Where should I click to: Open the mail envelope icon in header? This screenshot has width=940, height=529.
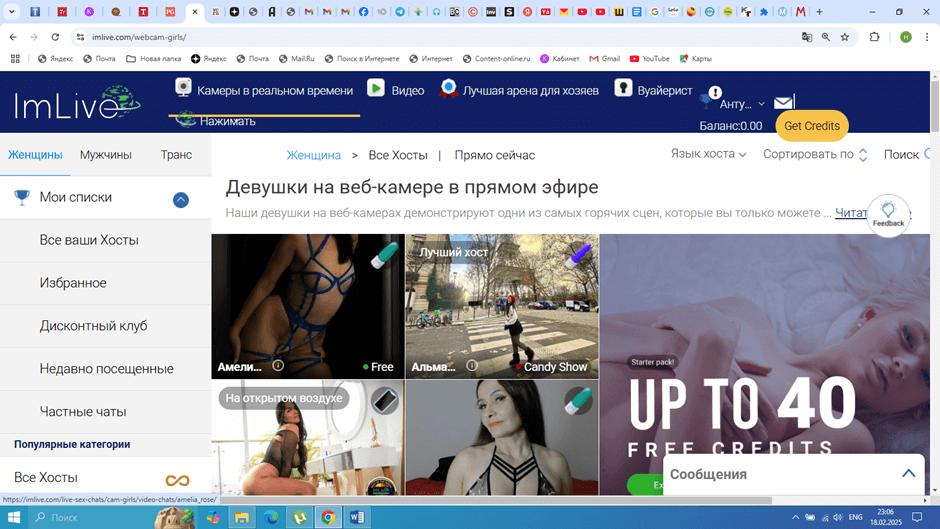click(784, 102)
